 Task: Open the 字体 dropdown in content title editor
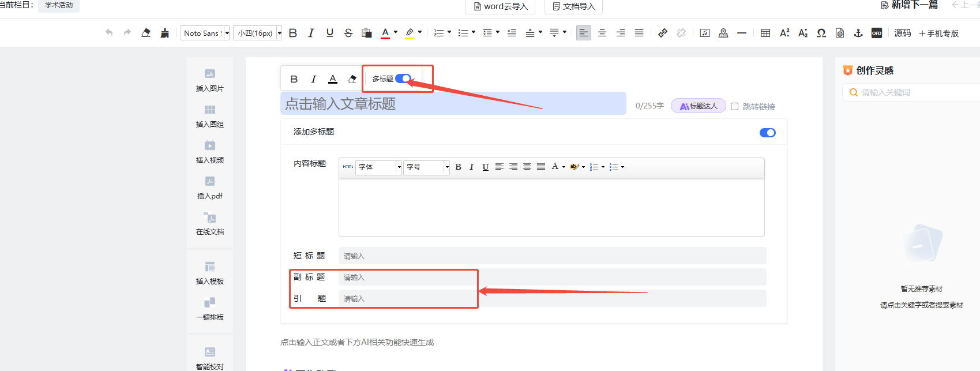coord(378,167)
